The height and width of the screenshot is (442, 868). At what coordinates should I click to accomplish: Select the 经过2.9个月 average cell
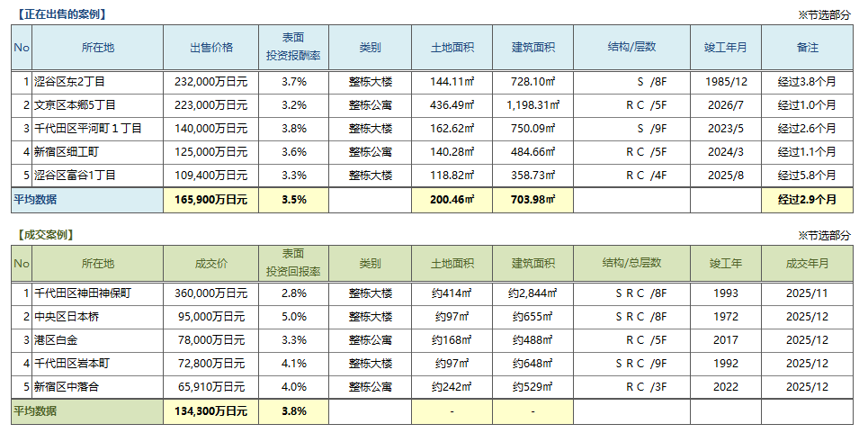(x=807, y=199)
